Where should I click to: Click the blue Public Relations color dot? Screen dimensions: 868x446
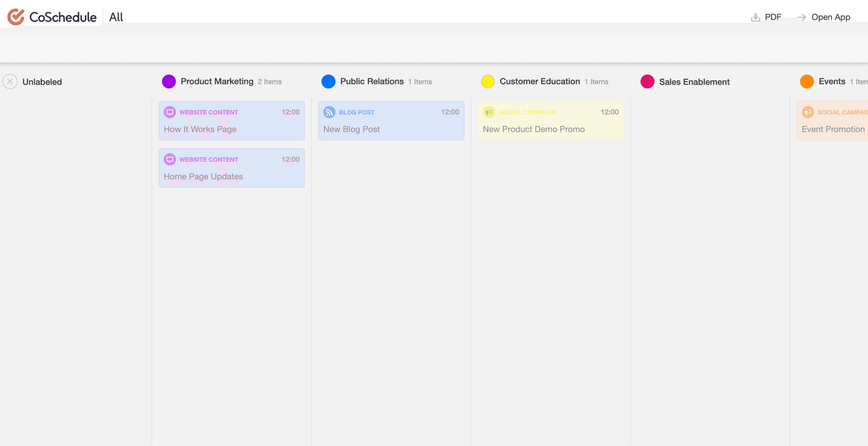pyautogui.click(x=328, y=82)
